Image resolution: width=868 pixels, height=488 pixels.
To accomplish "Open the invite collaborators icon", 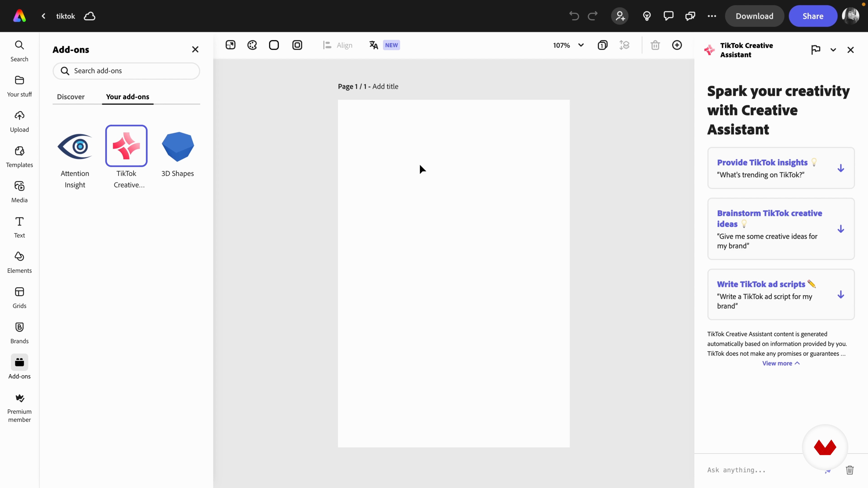I will (x=620, y=16).
